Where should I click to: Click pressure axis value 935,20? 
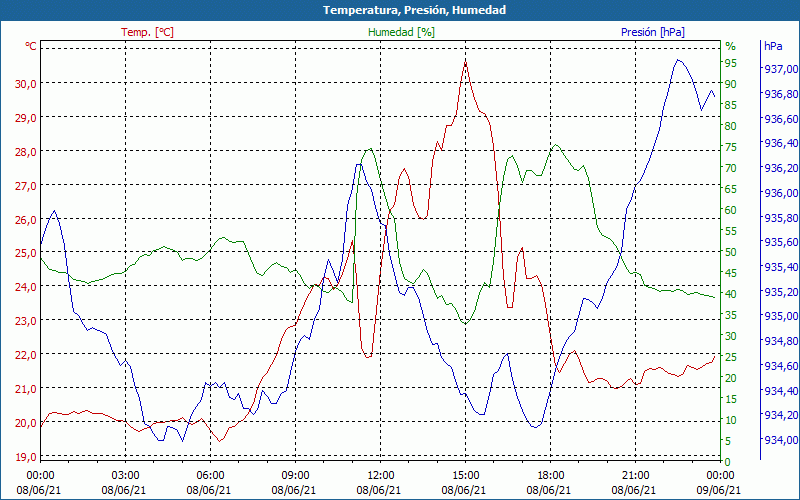click(x=780, y=292)
